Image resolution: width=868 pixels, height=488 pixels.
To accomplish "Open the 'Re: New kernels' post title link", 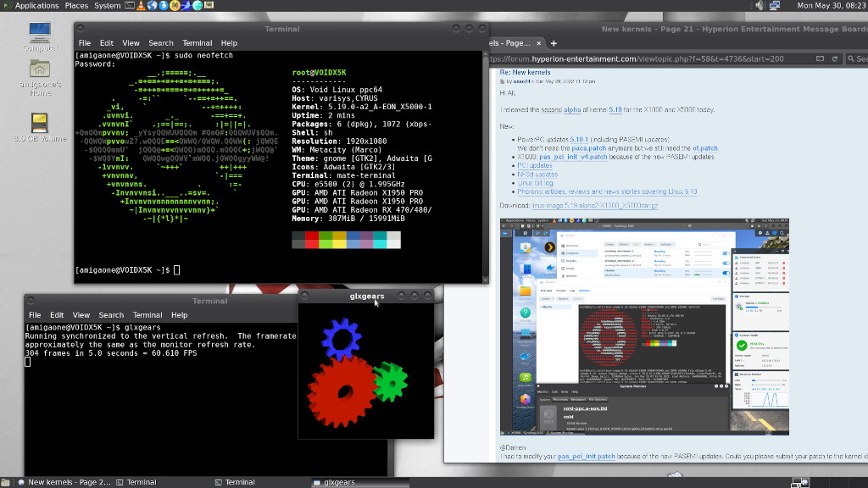I will tap(525, 72).
